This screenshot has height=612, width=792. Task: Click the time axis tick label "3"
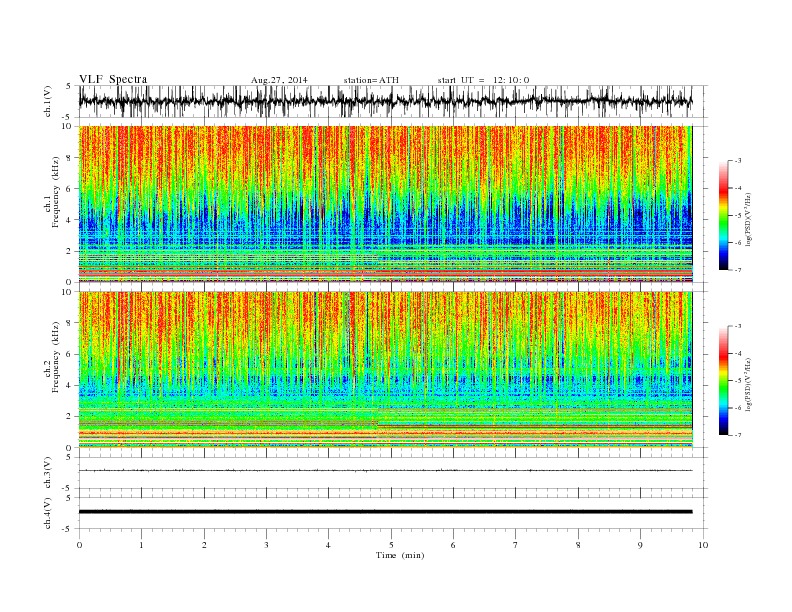tap(266, 545)
